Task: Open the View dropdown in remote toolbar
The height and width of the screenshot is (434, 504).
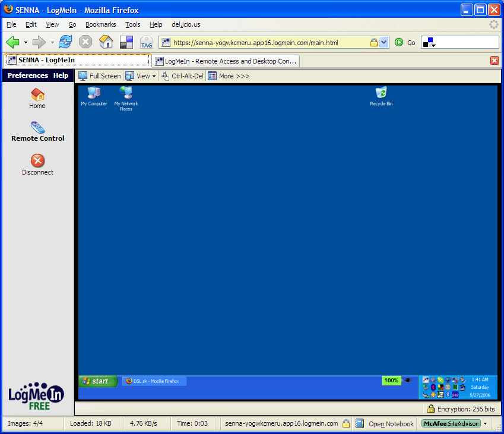Action: pos(141,76)
